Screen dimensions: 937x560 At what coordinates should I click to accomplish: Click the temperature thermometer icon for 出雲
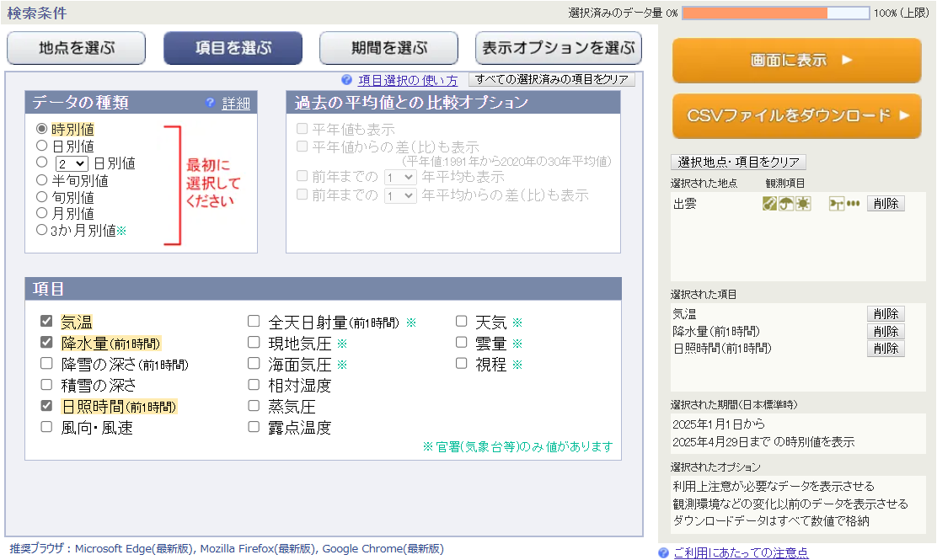coord(769,204)
